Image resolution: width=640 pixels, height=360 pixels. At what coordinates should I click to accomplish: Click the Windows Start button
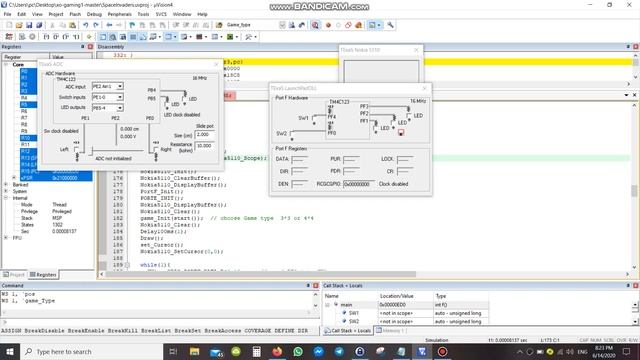click(x=9, y=351)
